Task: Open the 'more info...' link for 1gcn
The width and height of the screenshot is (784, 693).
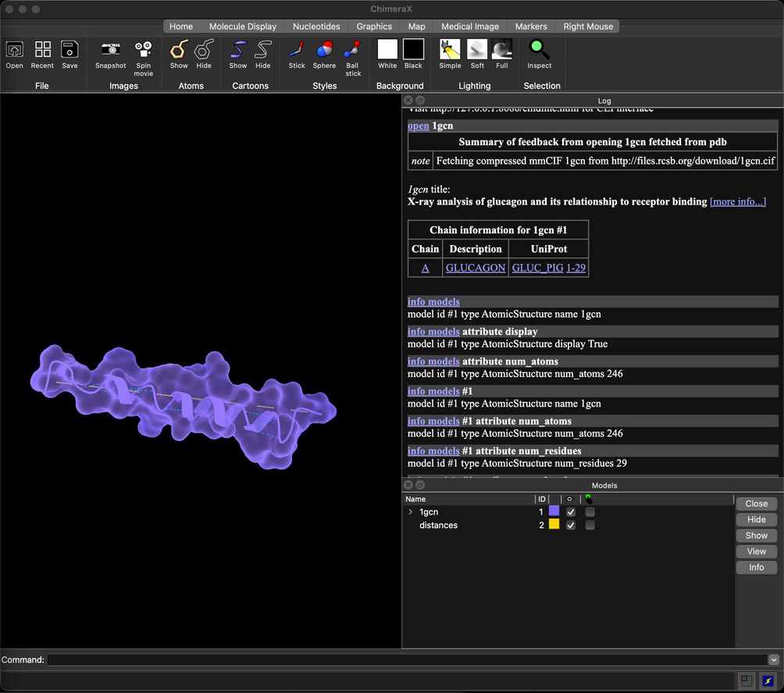Action: [737, 202]
